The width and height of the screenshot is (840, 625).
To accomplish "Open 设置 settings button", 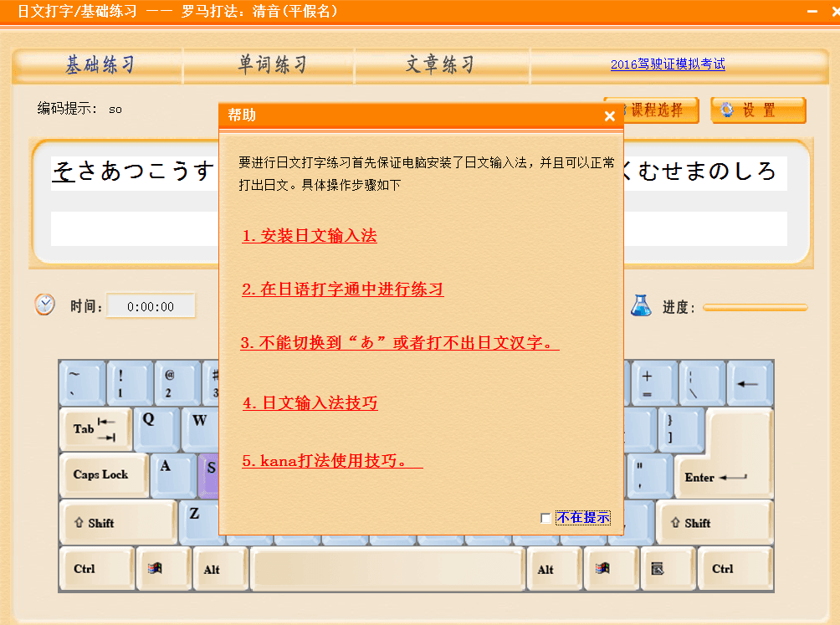I will 758,110.
